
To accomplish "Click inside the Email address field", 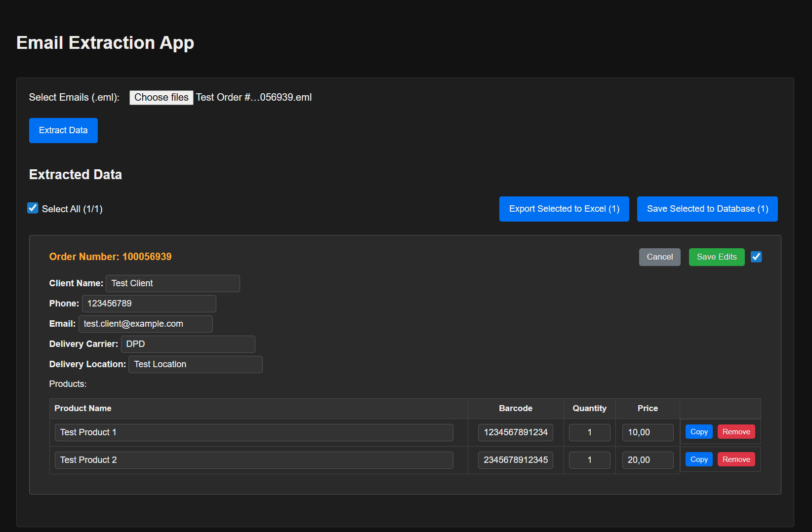I will pyautogui.click(x=145, y=324).
